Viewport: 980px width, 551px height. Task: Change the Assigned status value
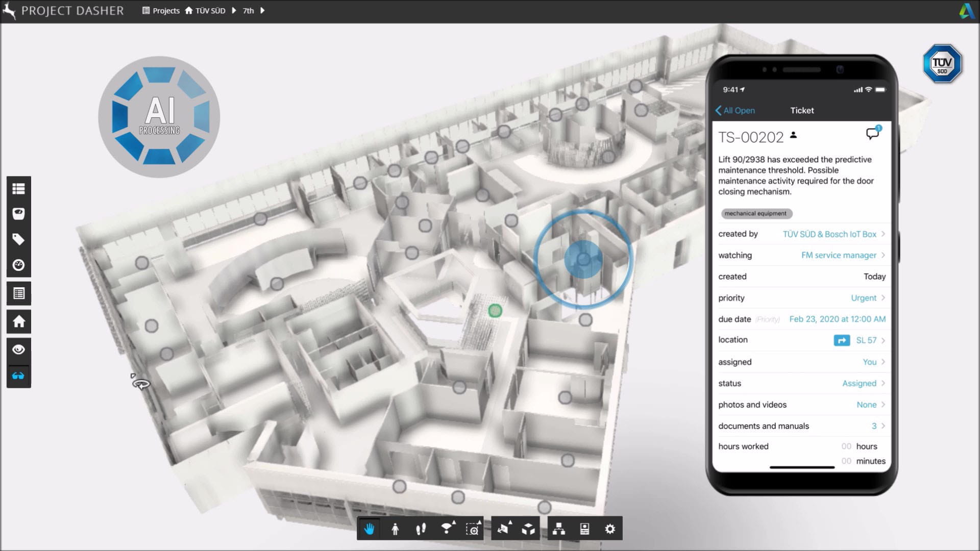[859, 383]
